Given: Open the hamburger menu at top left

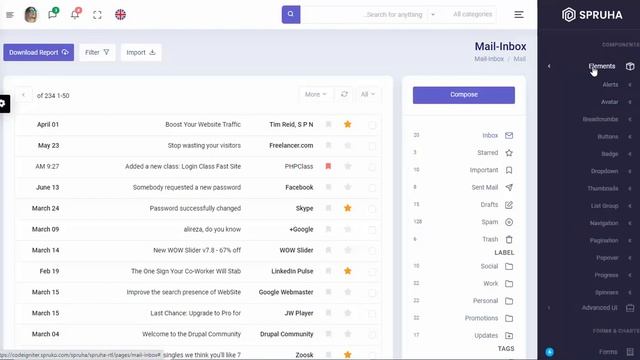Looking at the screenshot, I should [x=10, y=15].
